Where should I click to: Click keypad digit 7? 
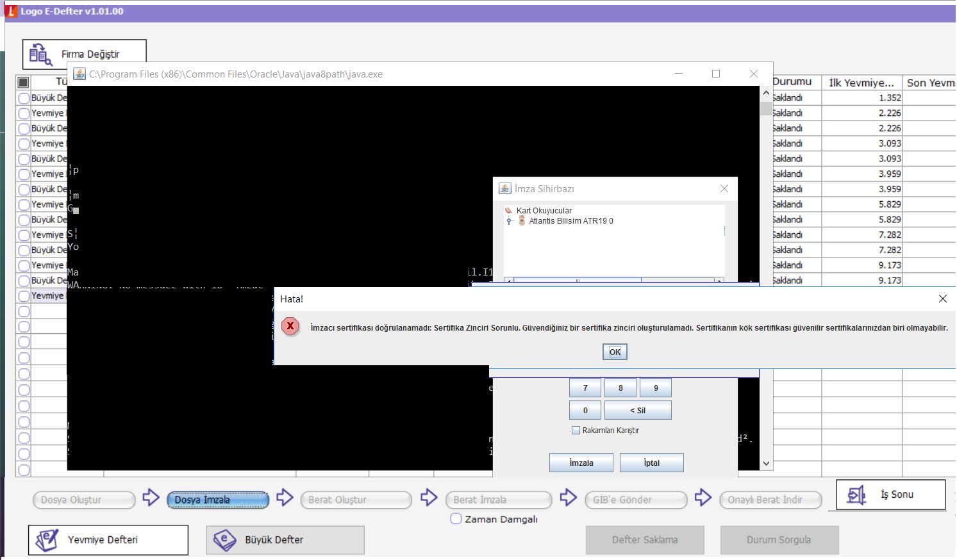(x=585, y=388)
